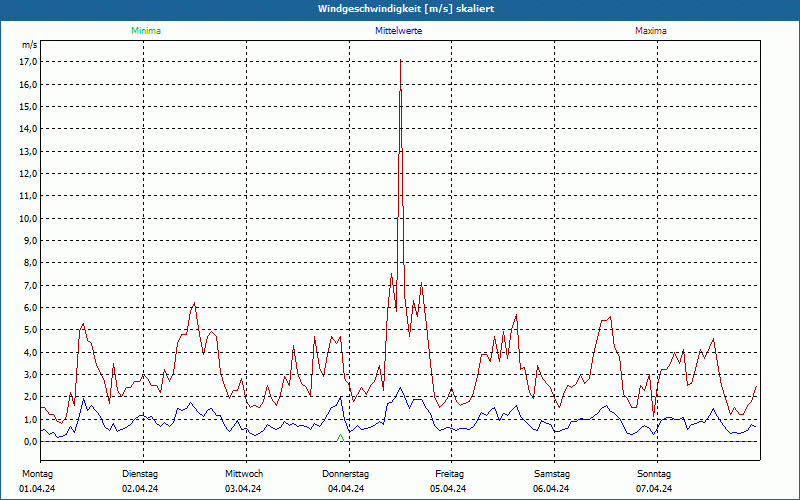Click the 05.04.24 date label

tap(448, 489)
